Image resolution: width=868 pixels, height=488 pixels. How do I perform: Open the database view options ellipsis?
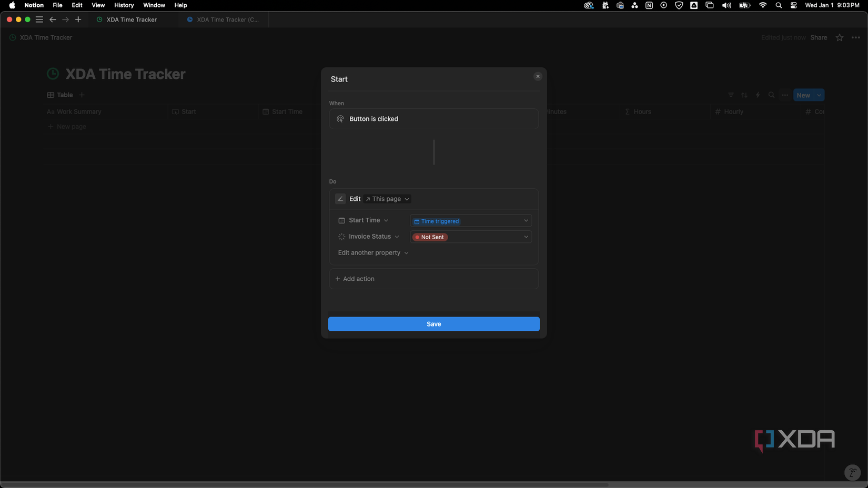[785, 95]
